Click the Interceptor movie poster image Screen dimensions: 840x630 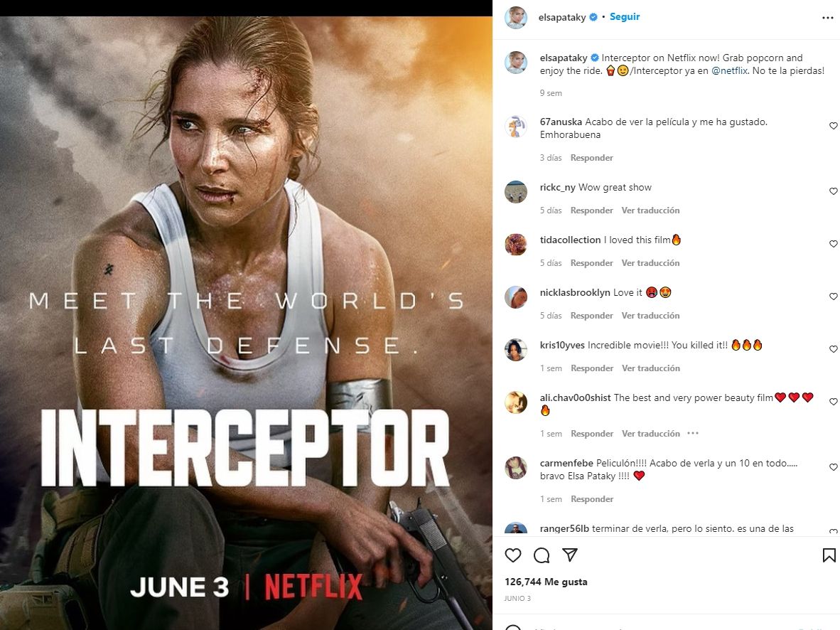click(x=246, y=323)
